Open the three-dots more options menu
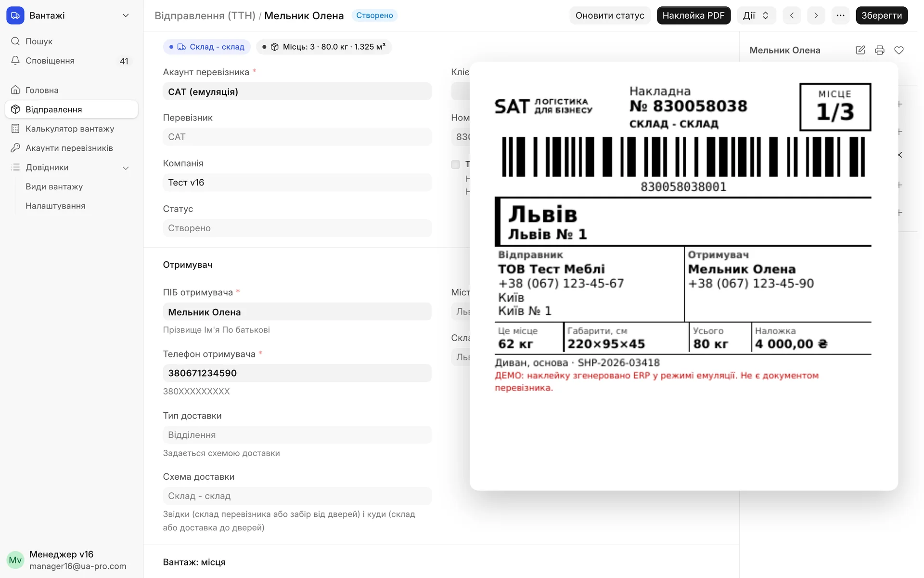Screen dimensions: 924x578 click(840, 15)
